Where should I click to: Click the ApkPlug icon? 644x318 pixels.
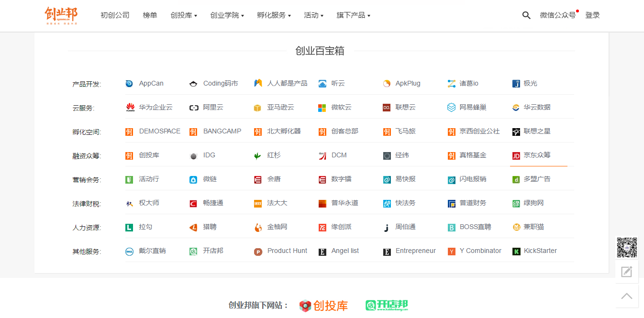387,84
